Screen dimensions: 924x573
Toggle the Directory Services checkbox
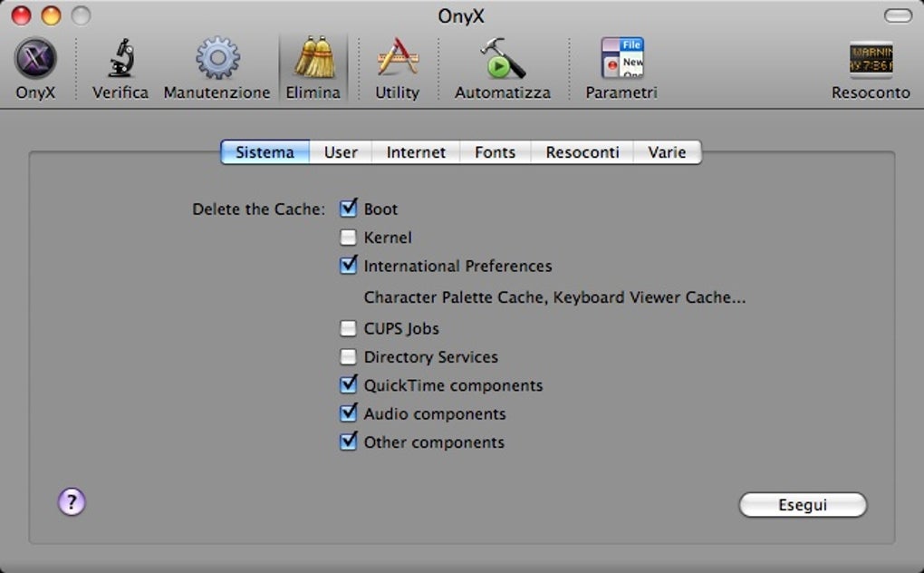(348, 357)
